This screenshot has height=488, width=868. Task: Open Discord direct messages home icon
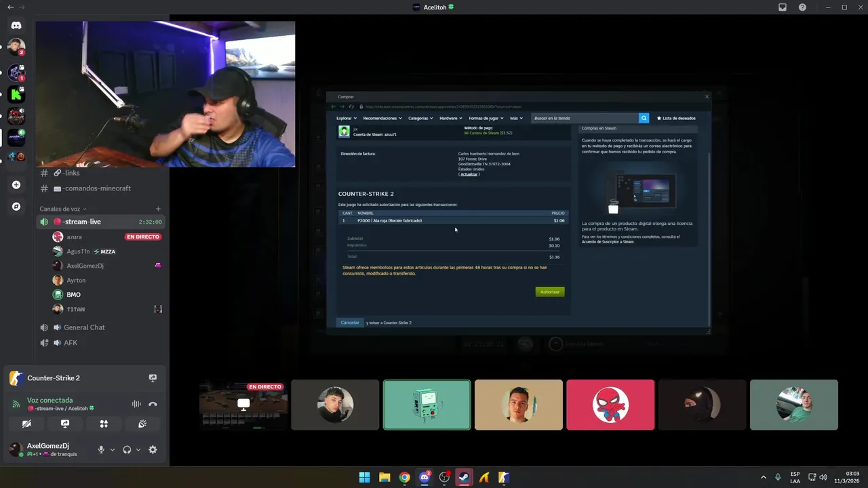click(16, 25)
